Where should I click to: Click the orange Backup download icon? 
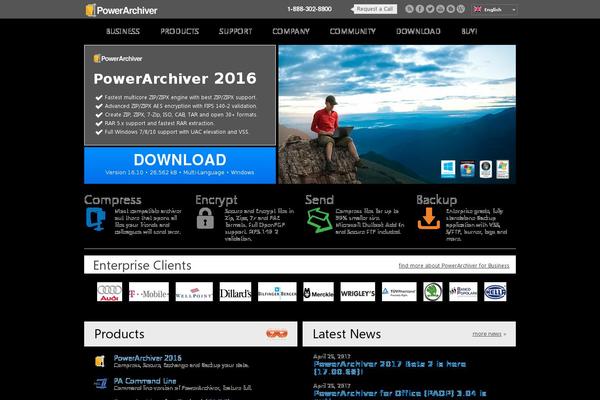click(429, 219)
